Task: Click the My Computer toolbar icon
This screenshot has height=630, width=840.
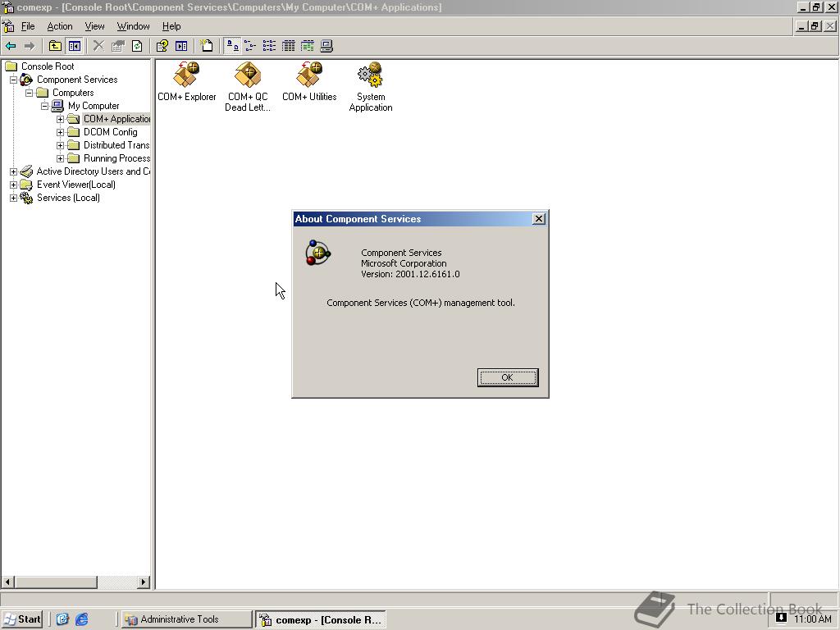Action: 326,46
